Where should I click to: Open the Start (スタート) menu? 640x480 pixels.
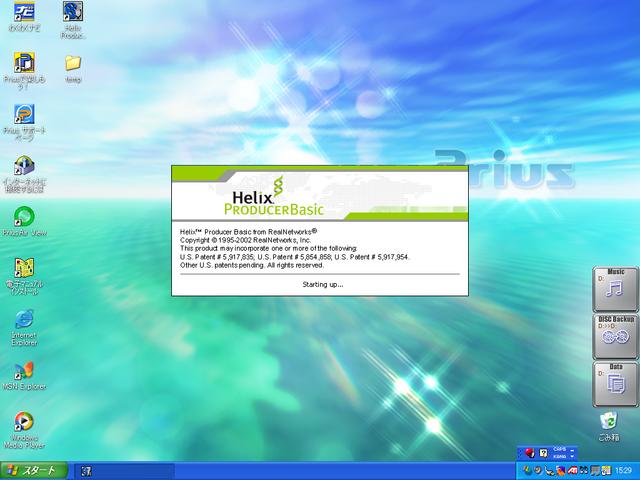click(34, 470)
